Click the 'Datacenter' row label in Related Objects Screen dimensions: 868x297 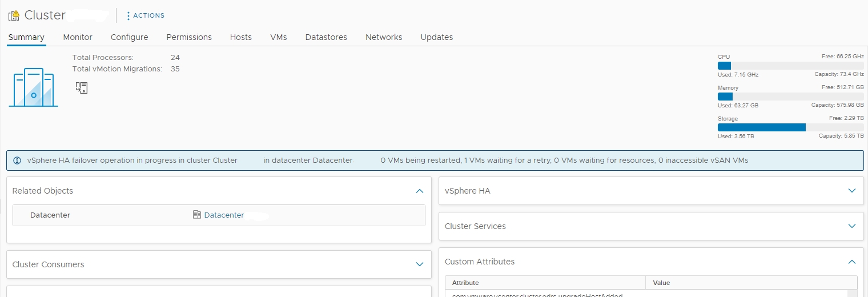tap(50, 215)
